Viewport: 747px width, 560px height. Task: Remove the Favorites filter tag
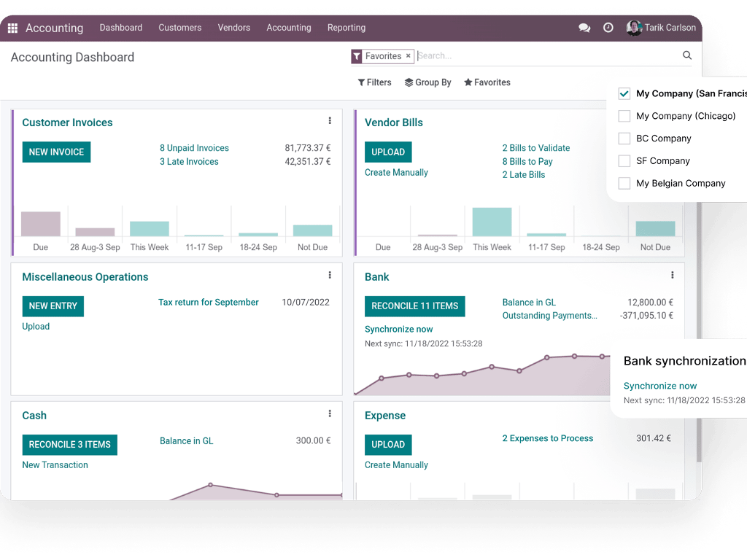tap(408, 55)
